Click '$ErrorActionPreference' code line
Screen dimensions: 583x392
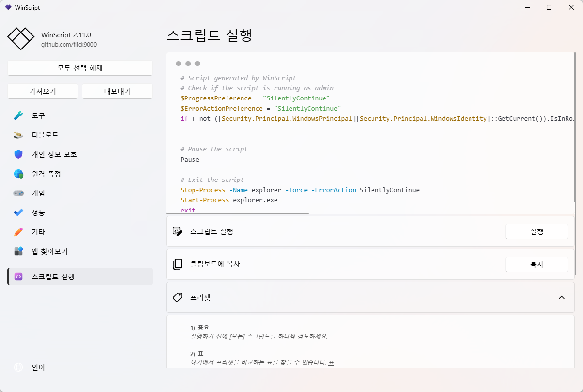[x=261, y=108]
